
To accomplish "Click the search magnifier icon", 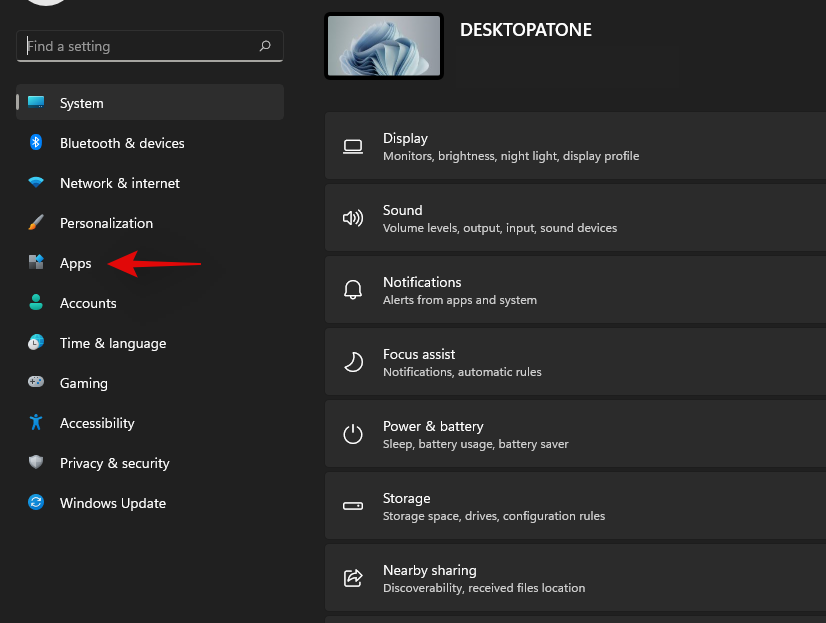I will (265, 46).
